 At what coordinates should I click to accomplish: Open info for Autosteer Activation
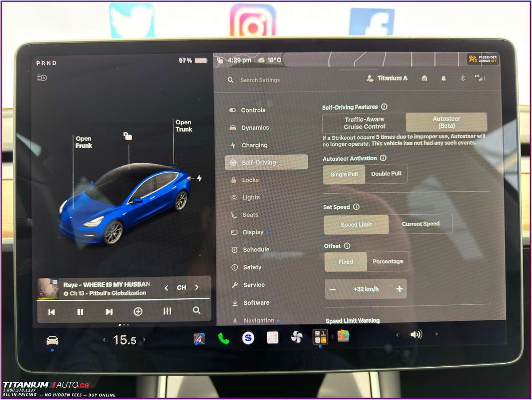coord(383,158)
